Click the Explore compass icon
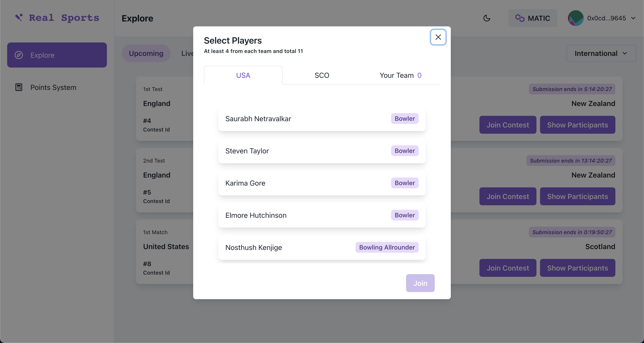Viewport: 644px width, 343px height. coord(19,55)
